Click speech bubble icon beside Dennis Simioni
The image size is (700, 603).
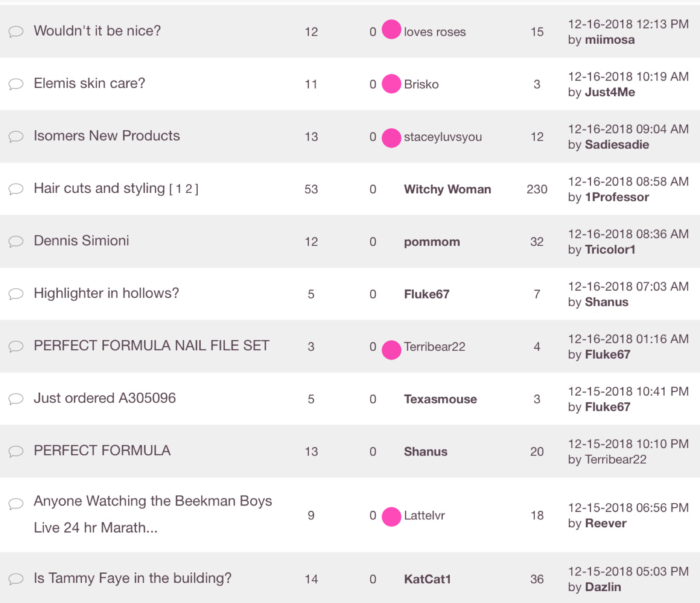[16, 241]
